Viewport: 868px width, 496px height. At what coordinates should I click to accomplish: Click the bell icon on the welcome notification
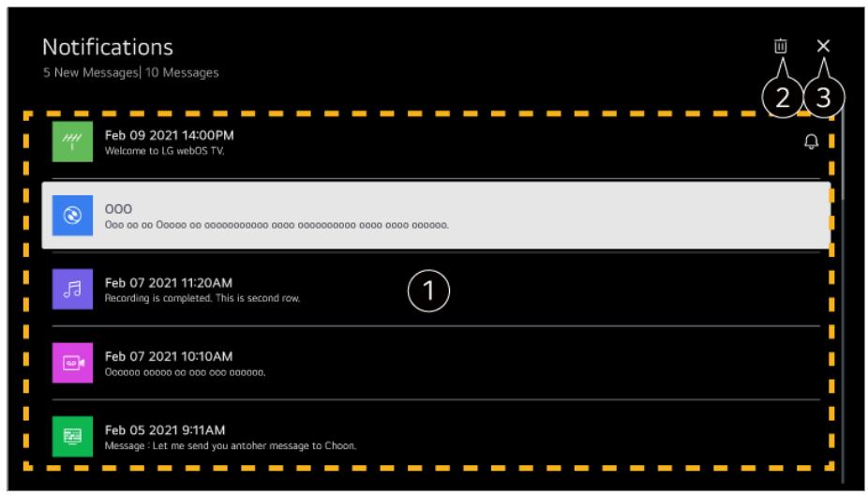pos(811,142)
